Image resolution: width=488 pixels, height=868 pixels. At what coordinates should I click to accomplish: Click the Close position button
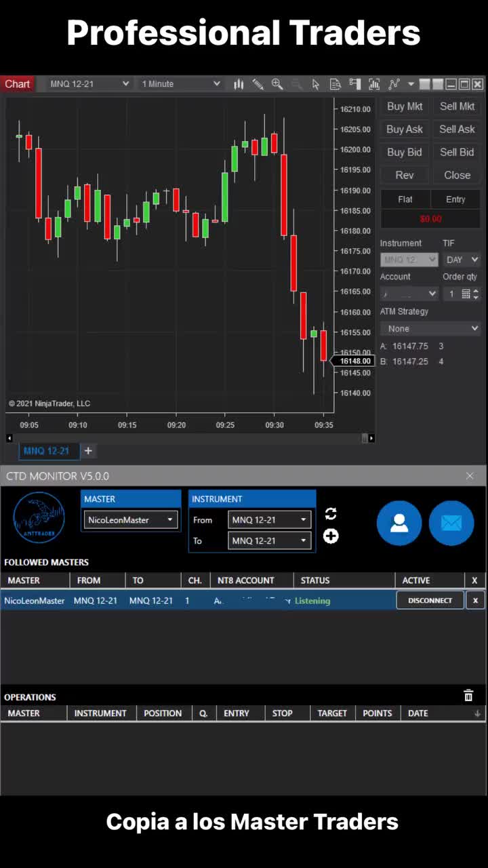coord(457,176)
